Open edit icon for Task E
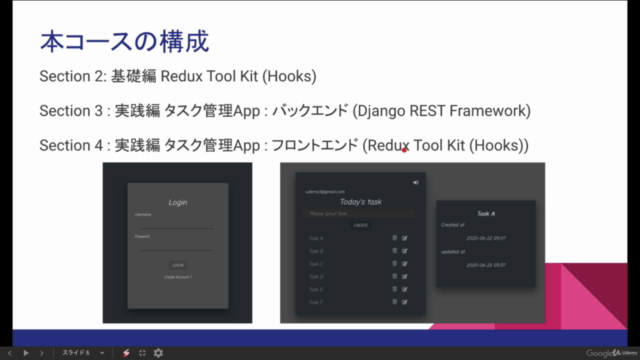The width and height of the screenshot is (640, 360). 404,289
